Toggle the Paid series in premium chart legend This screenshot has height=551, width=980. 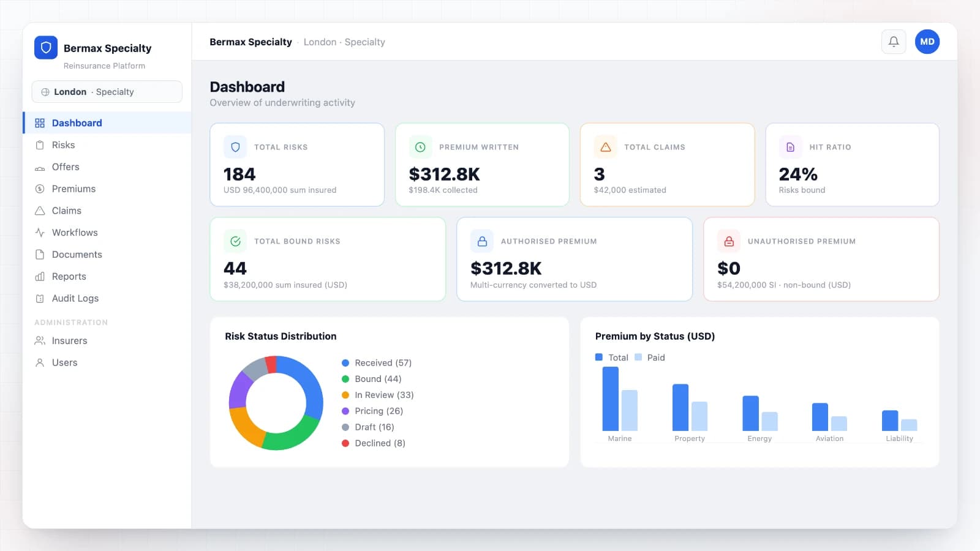(x=650, y=358)
